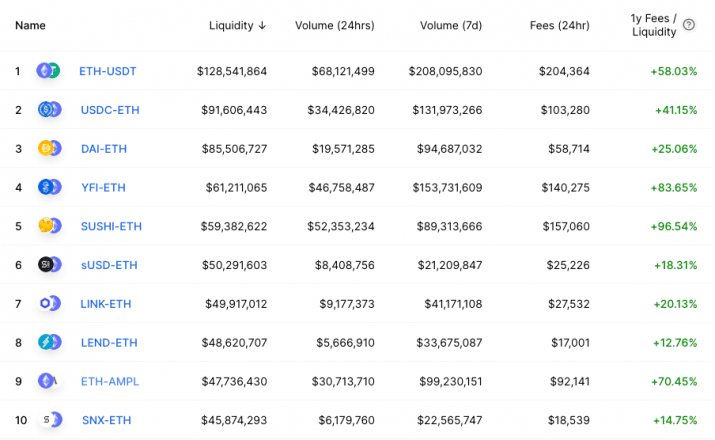Screen dimensions: 715x440
Task: Sort by Volume (24hrs) column header
Action: coord(335,26)
